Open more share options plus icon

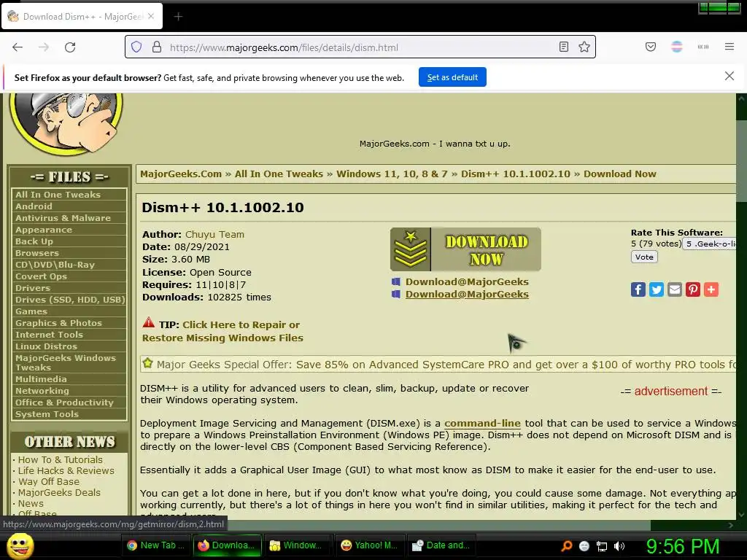[x=711, y=289]
